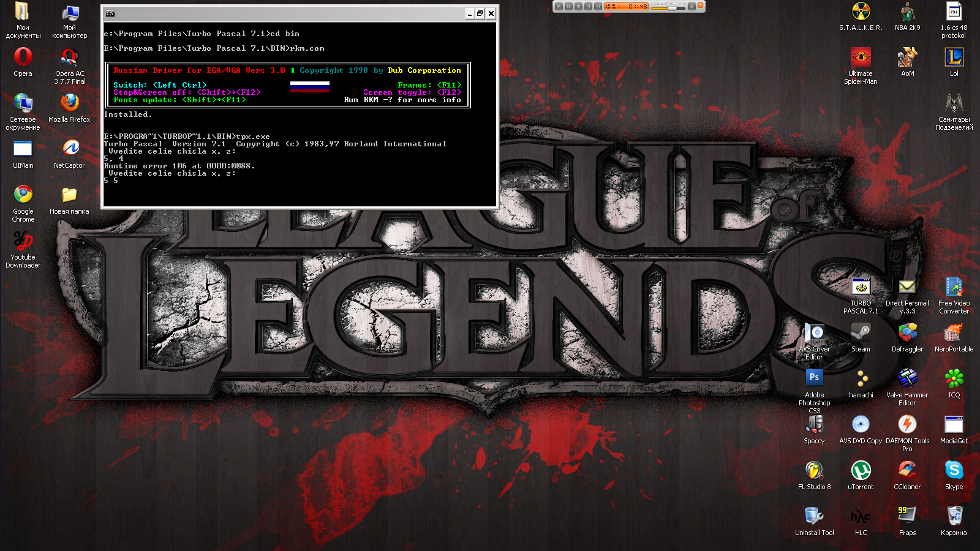Skip to previous track in media widget
Screen dimensions: 980x551
(588, 6)
